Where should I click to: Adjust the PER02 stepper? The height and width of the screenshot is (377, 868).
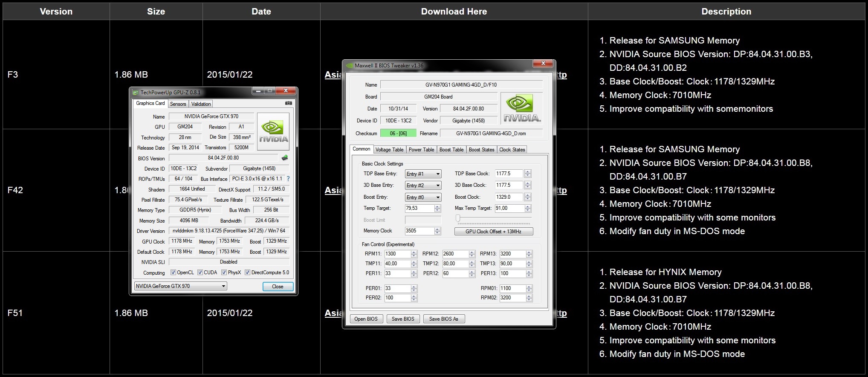pos(414,298)
